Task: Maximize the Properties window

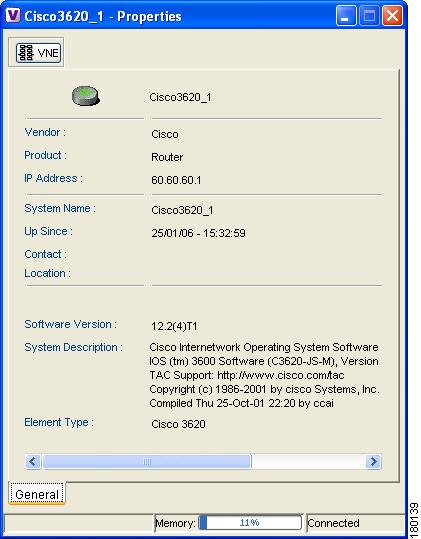Action: (369, 16)
